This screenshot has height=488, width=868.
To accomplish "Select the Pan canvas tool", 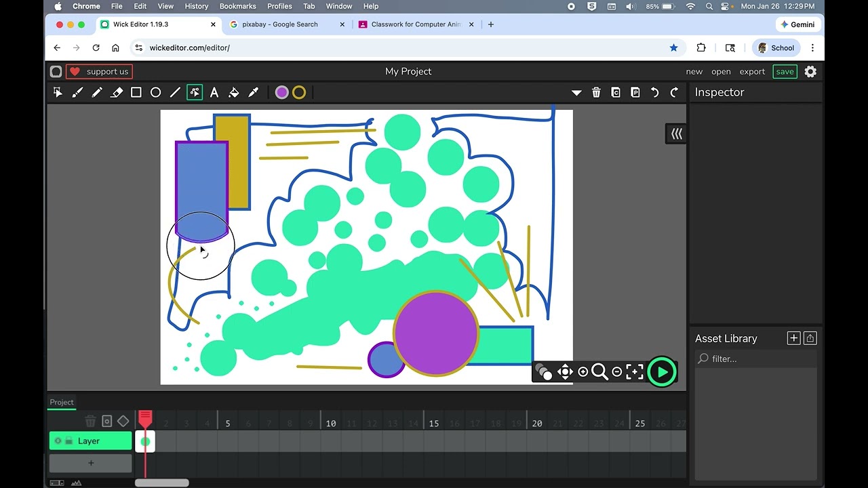I will pyautogui.click(x=565, y=371).
